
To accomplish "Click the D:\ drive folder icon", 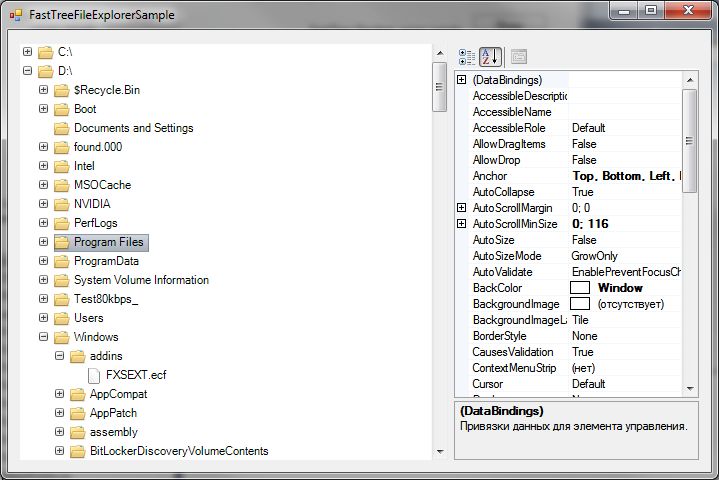I will tap(45, 71).
